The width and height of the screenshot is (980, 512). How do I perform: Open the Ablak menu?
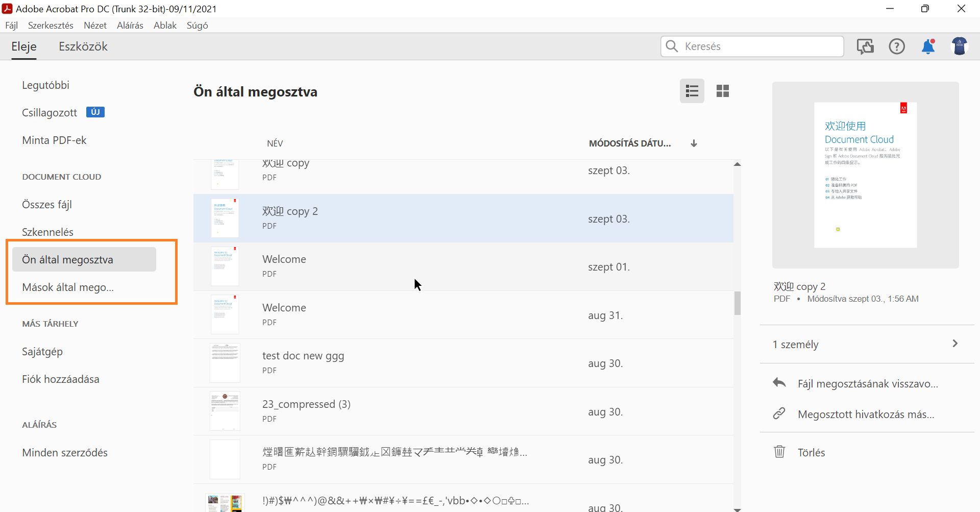click(x=165, y=26)
